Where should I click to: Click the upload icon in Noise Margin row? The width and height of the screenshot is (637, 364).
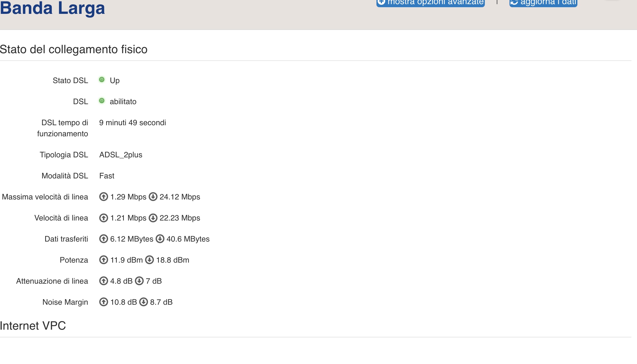(x=103, y=302)
